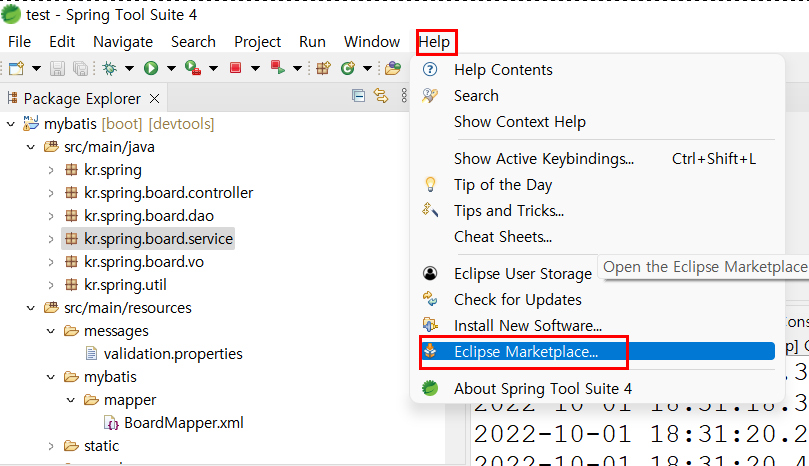Expand the kr.spring.board.vo package
The height and width of the screenshot is (466, 809).
click(51, 262)
